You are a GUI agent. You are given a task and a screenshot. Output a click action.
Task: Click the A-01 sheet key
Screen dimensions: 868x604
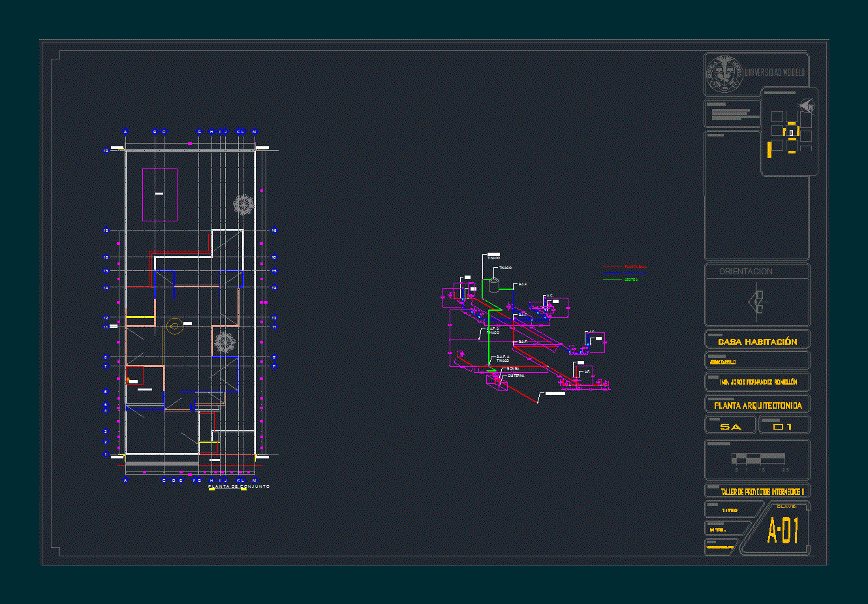[783, 531]
